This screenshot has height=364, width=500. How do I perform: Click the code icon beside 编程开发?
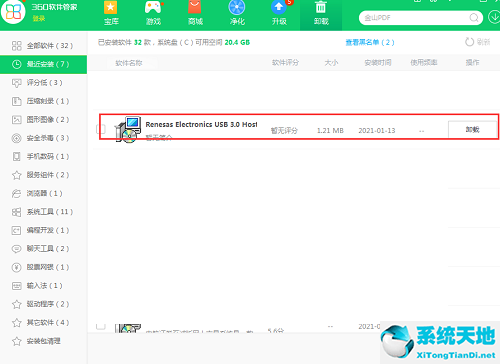[16, 230]
